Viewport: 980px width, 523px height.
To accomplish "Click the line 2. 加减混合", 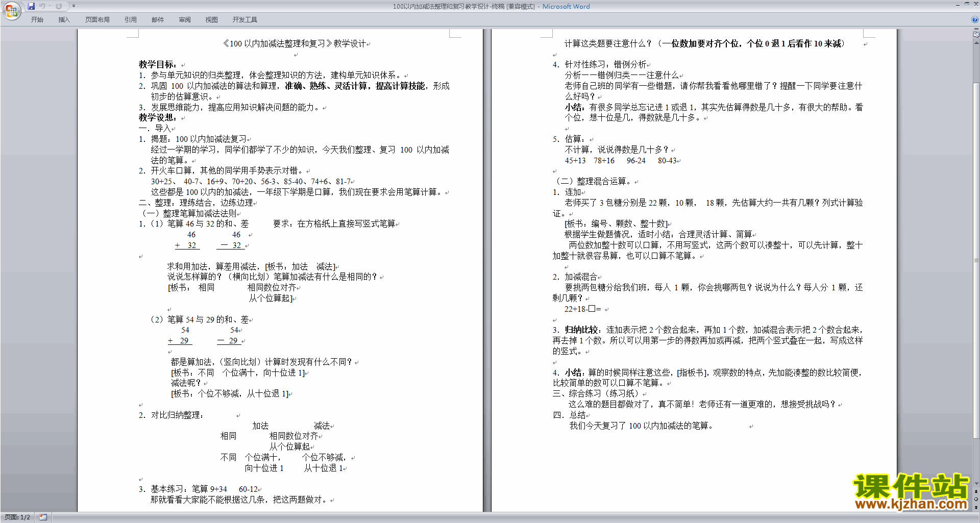I will point(575,277).
